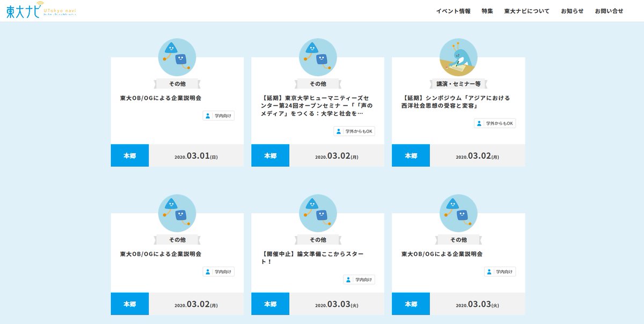Click mascot icon above the 論文準備ここからスタート card

coord(318,213)
